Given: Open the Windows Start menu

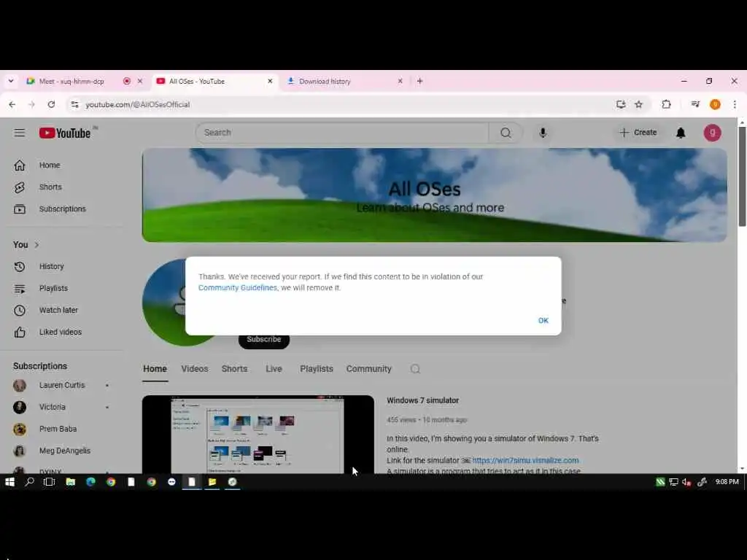Looking at the screenshot, I should (x=9, y=482).
